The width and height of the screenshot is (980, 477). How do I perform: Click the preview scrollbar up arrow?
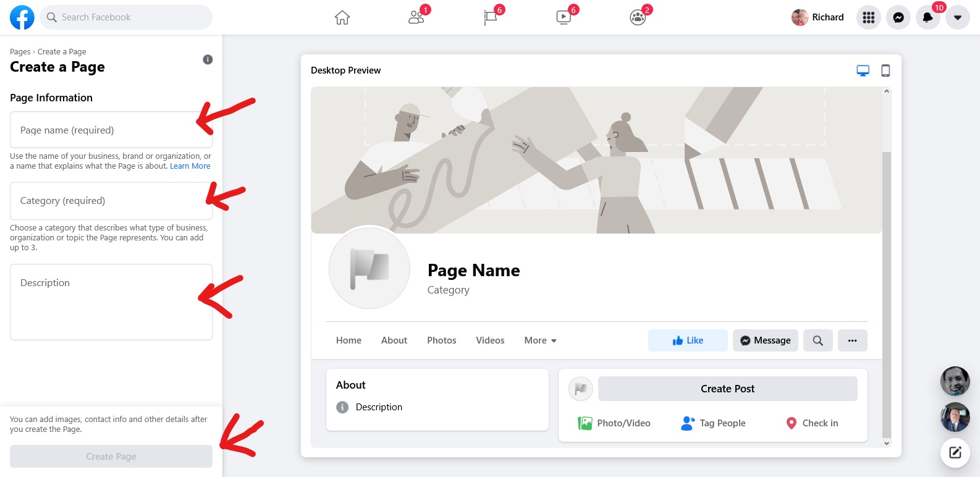(x=887, y=91)
